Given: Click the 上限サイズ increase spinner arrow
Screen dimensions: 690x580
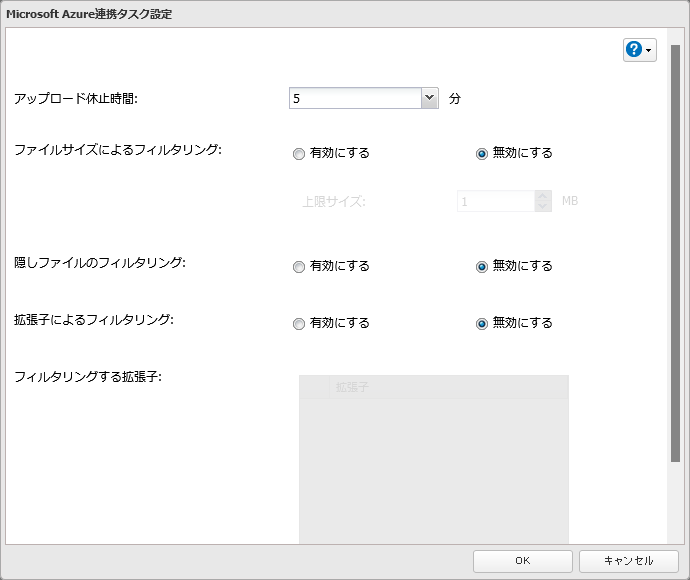Looking at the screenshot, I should click(x=543, y=196).
